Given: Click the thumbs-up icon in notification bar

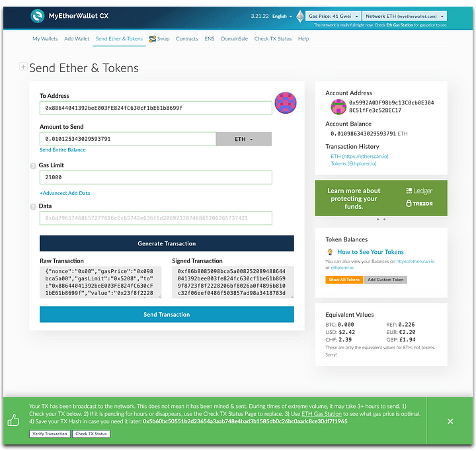Looking at the screenshot, I should (13, 421).
